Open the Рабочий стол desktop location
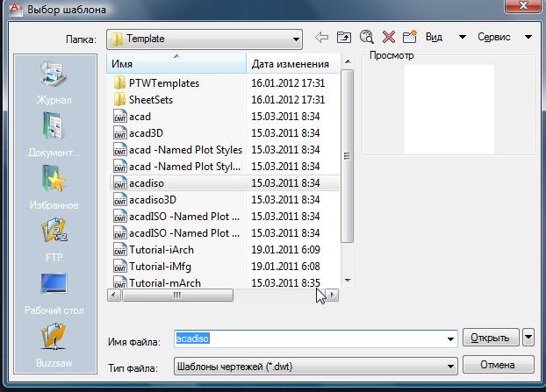 [54, 293]
